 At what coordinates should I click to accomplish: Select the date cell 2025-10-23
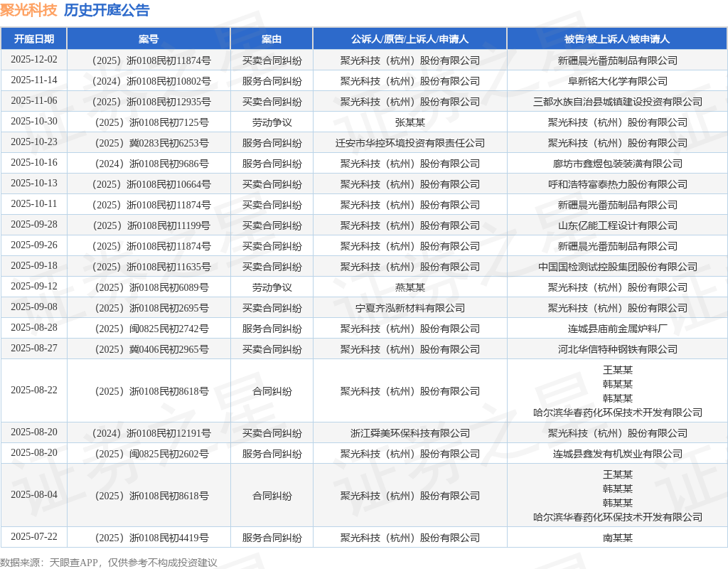[x=34, y=142]
